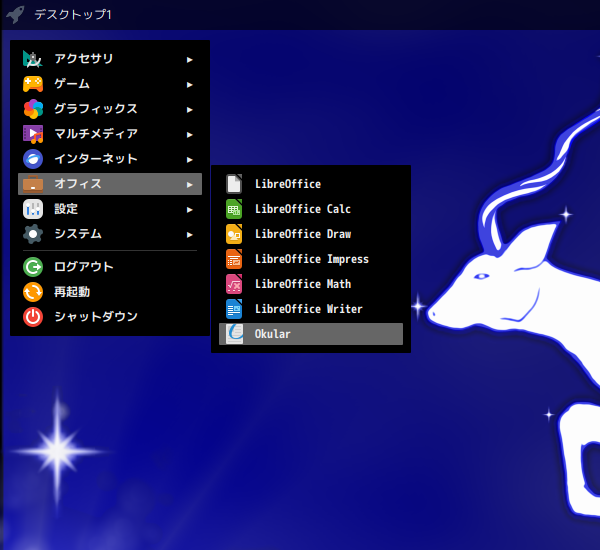Open the グラフィックス menu entry
This screenshot has width=600, height=550.
pyautogui.click(x=110, y=109)
